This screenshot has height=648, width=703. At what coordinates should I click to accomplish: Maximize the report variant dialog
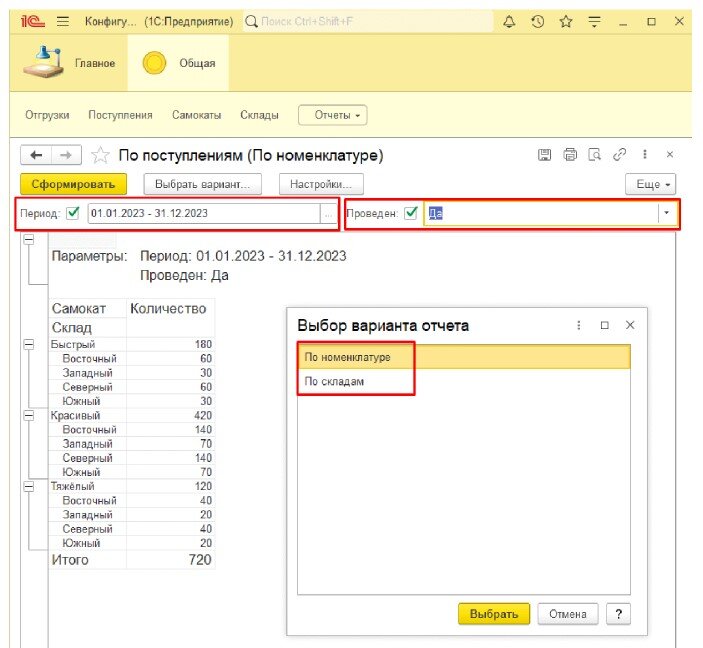[604, 325]
